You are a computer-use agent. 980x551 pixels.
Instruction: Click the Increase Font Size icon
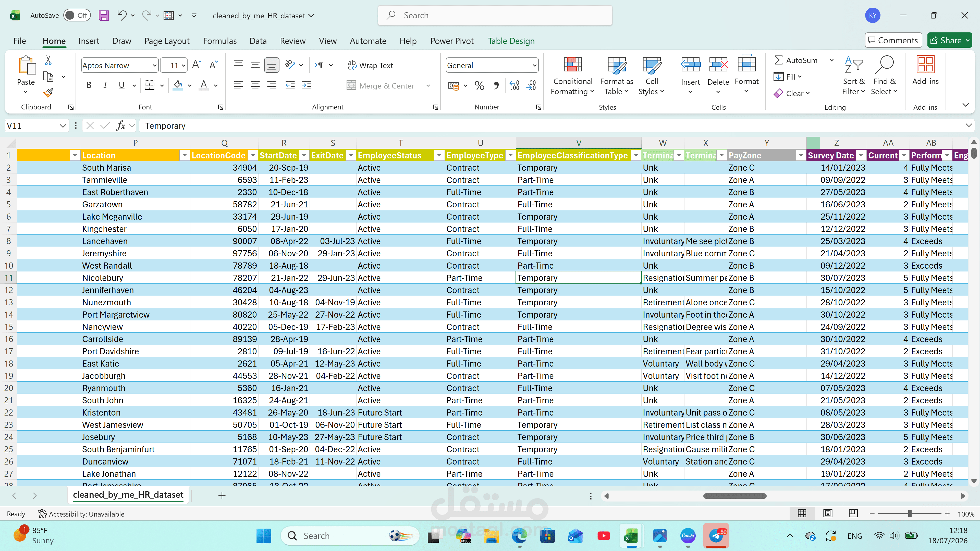tap(197, 65)
